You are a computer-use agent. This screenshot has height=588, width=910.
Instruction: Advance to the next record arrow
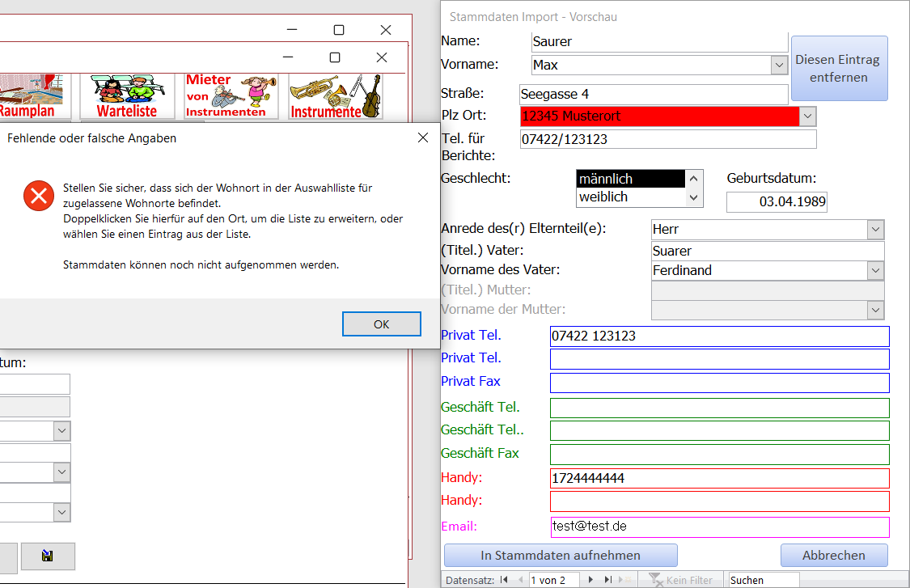[x=591, y=580]
